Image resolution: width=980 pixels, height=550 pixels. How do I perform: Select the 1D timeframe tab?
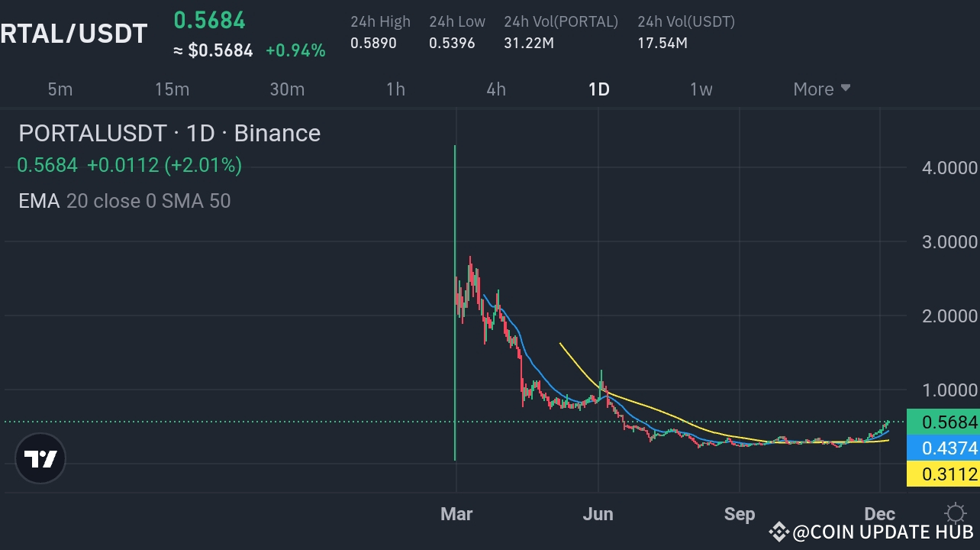(599, 89)
